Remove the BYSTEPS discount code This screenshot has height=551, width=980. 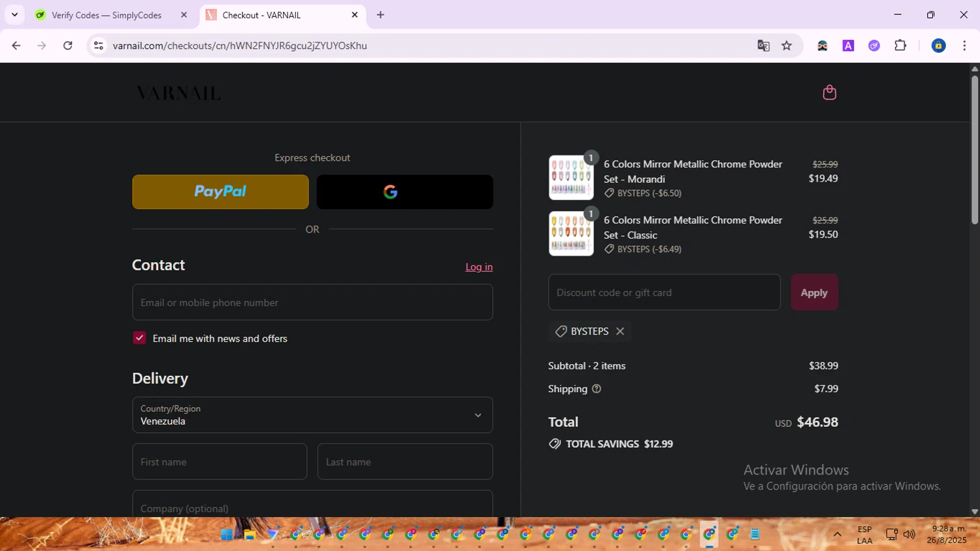620,331
